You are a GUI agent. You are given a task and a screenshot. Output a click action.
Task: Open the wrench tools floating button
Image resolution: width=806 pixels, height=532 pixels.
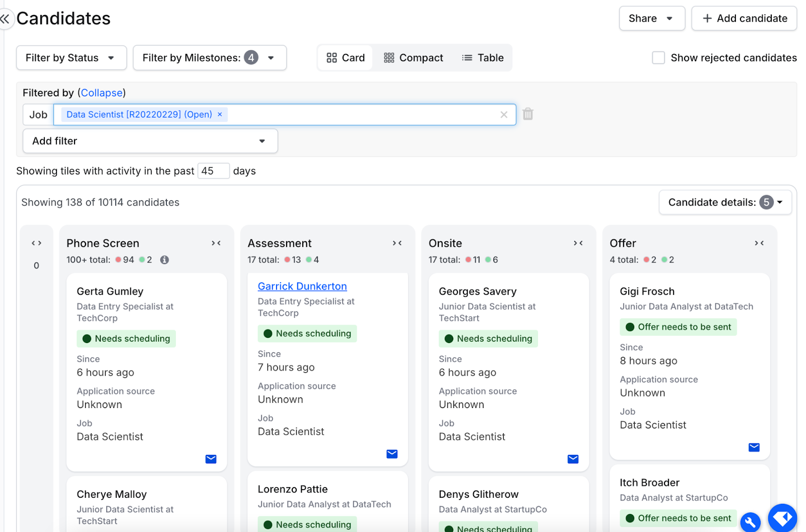750,522
